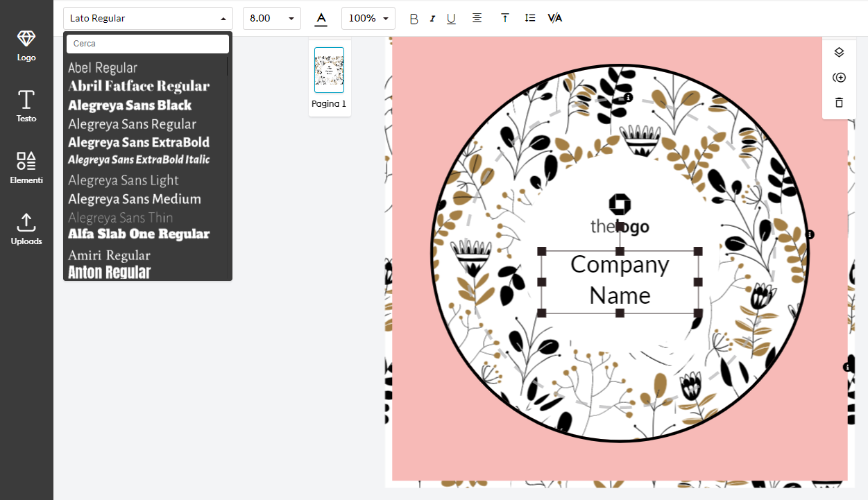Open the Elementi panel
Image resolution: width=868 pixels, height=500 pixels.
click(x=26, y=168)
